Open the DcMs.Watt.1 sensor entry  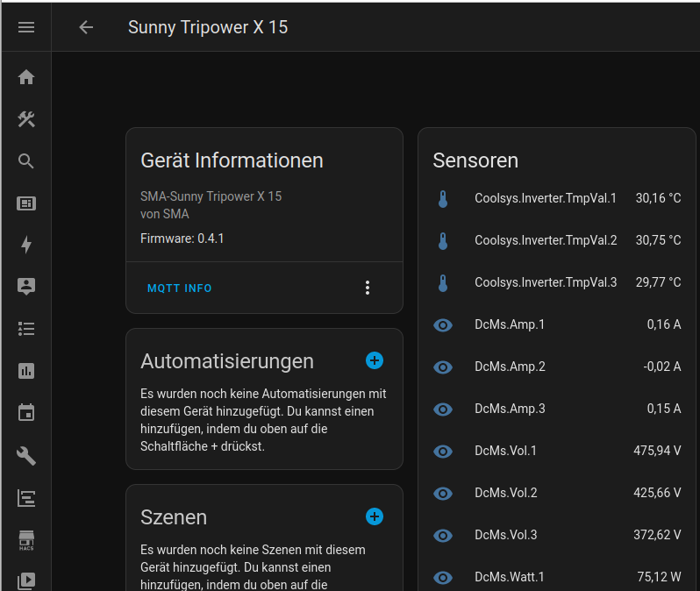(x=557, y=577)
